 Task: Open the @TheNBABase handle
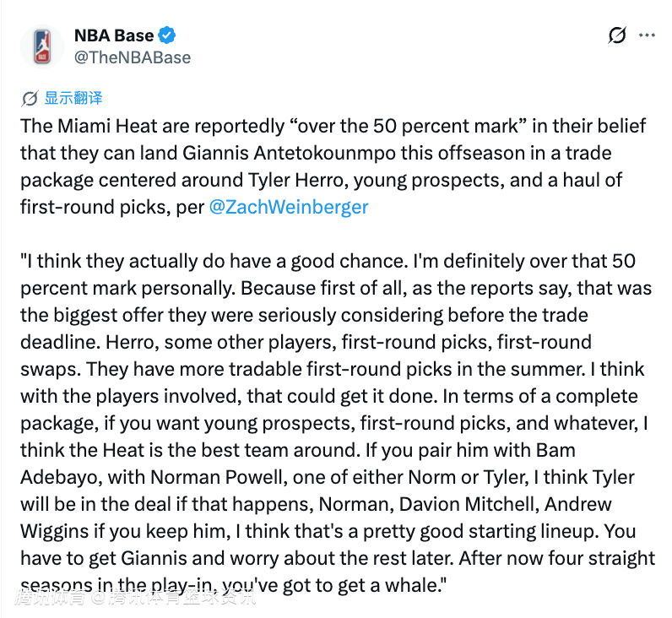click(x=133, y=57)
